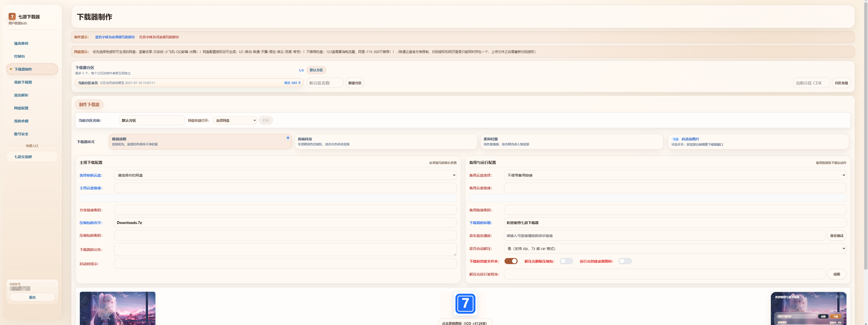
Task: Click the 制作下载器 tab button
Action: click(x=89, y=105)
